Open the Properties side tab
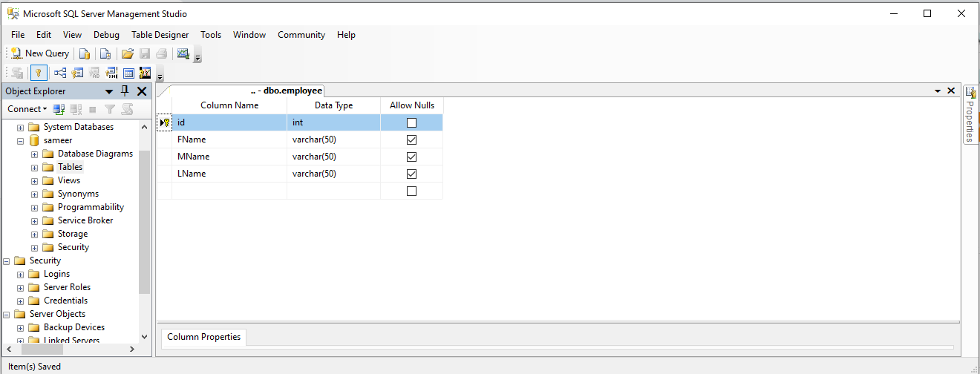The height and width of the screenshot is (374, 980). [970, 114]
